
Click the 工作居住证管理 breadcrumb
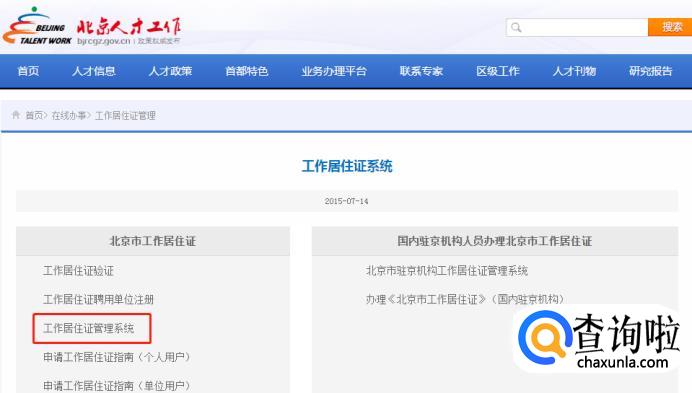[125, 116]
